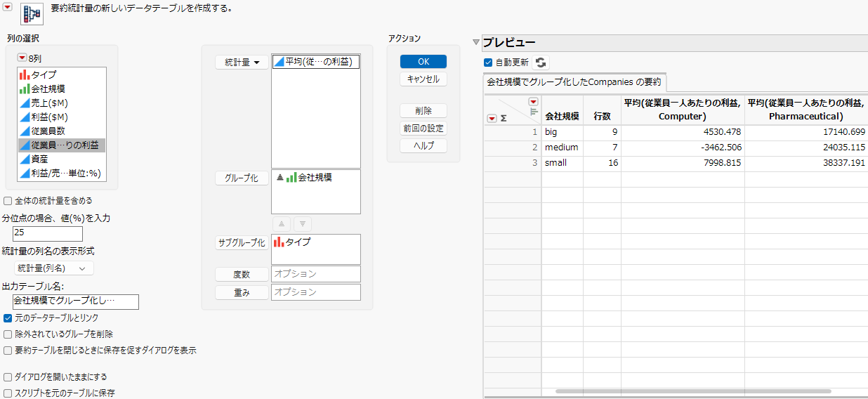The image size is (868, 399).
Task: Click the Pharmaceutical average column header
Action: coord(806,110)
